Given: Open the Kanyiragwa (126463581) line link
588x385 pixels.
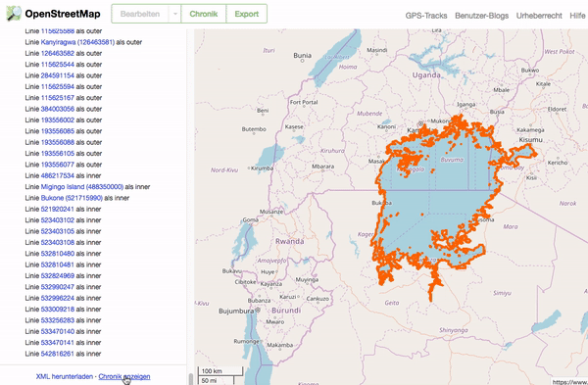Looking at the screenshot, I should [x=77, y=42].
